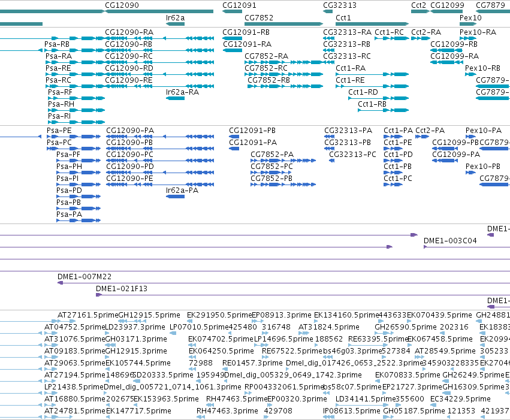Select EST GH03171.3prime
This screenshot has width=510, height=420.
point(136,339)
